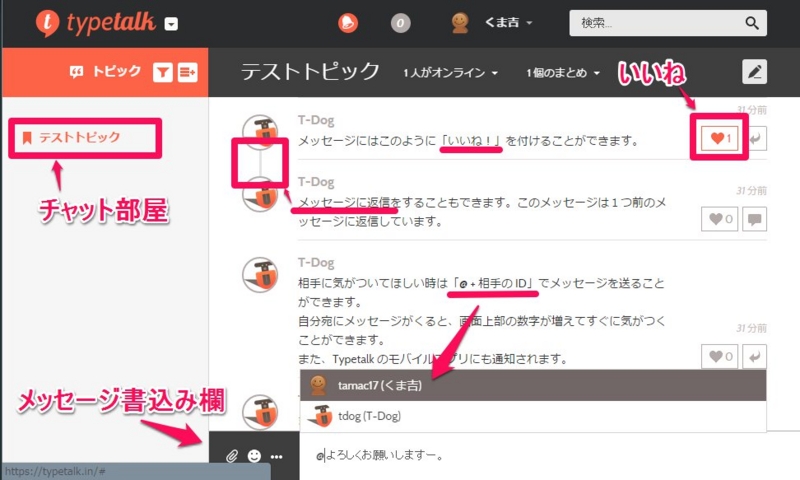Select tdog (T-Dog) from mention suggestions

[533, 416]
